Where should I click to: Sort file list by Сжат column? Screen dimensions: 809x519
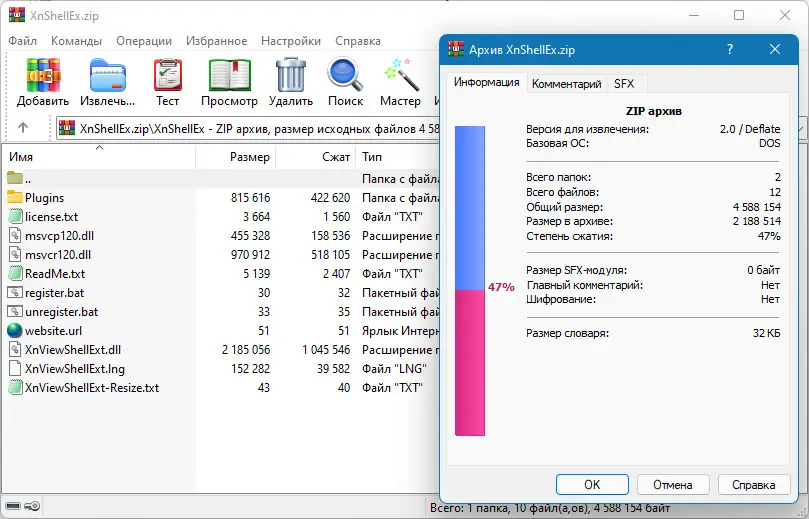click(x=316, y=156)
